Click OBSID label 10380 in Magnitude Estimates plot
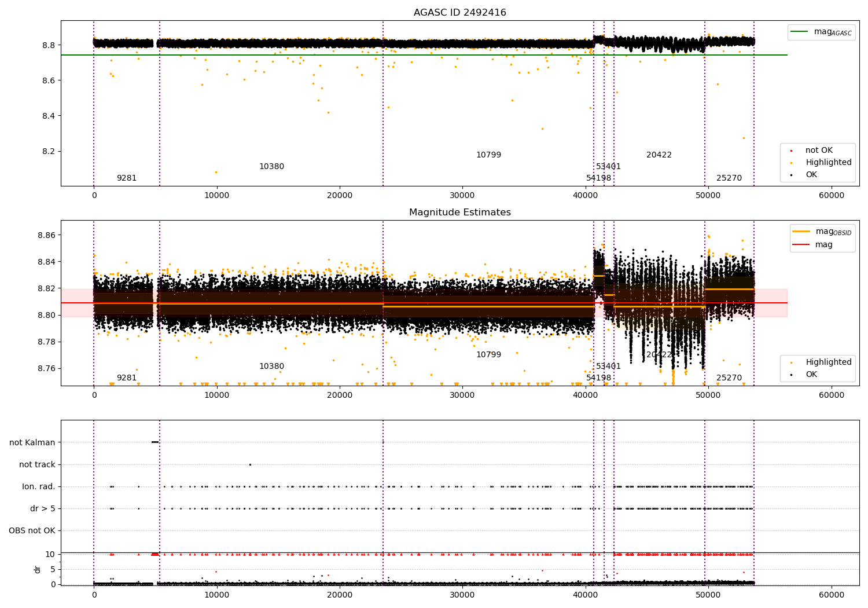This screenshot has width=868, height=608. pyautogui.click(x=271, y=367)
